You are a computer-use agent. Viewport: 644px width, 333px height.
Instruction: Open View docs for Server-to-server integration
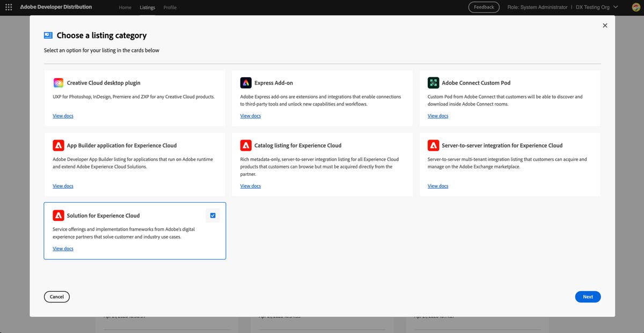coord(438,186)
